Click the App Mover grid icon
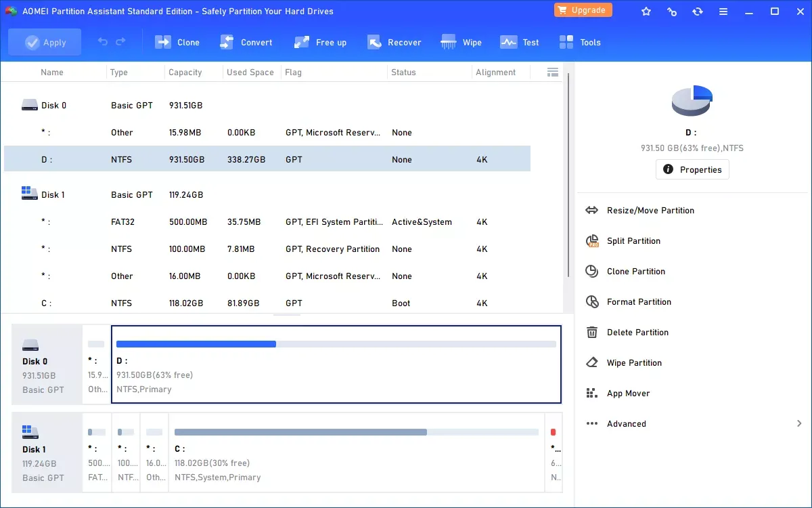 [x=592, y=394]
